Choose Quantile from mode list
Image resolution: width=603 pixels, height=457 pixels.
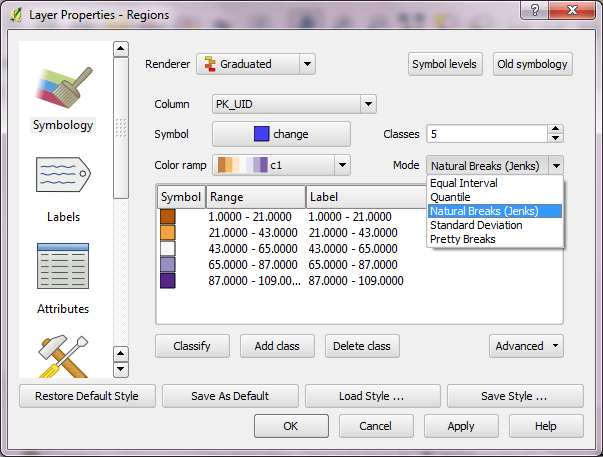pos(449,197)
